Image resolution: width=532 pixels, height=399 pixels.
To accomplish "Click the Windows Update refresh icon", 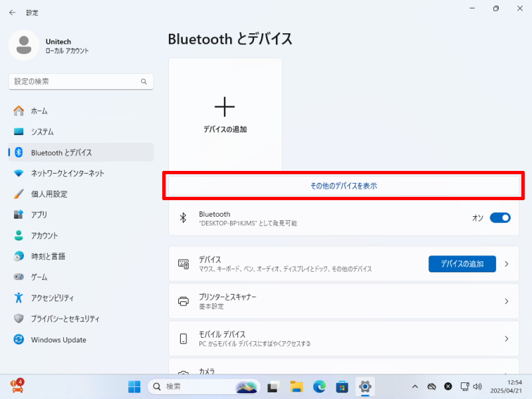I will pos(19,339).
